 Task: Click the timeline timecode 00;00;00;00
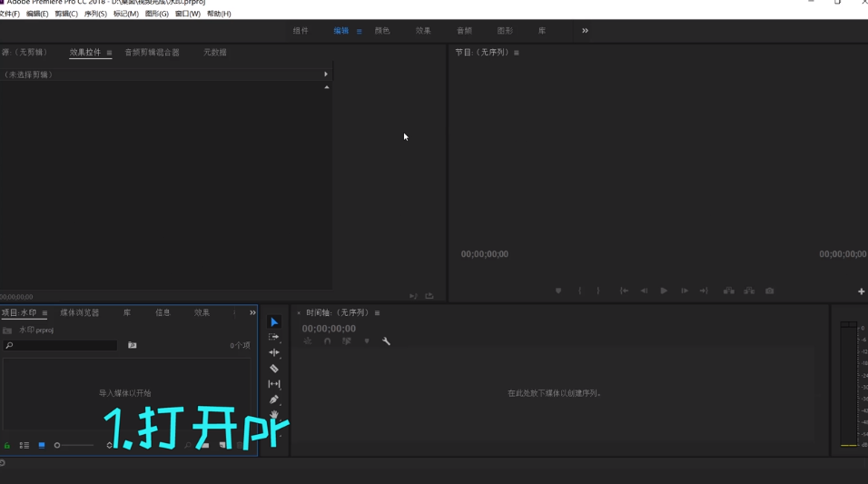(x=329, y=329)
